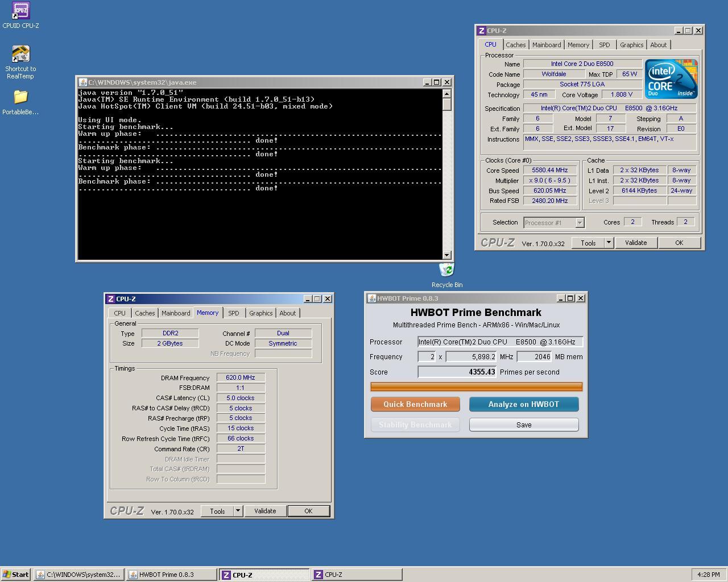Click the HWBOT Prime window title icon

371,298
